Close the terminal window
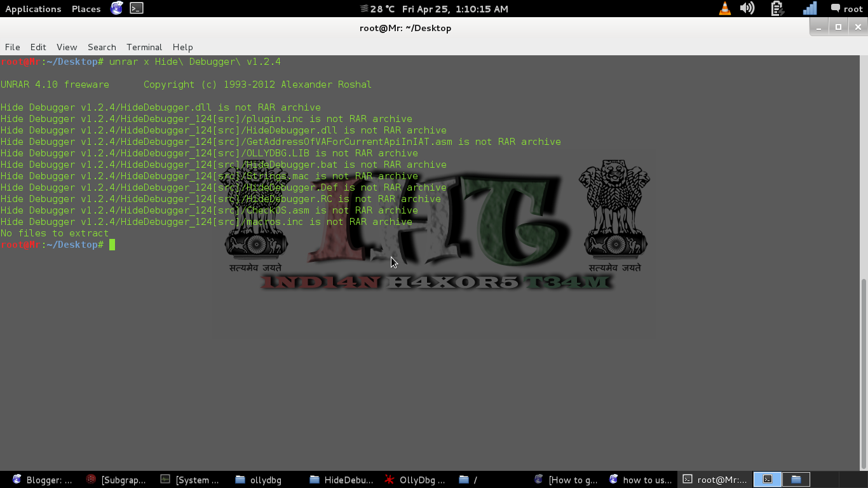This screenshot has height=488, width=868. 858,27
